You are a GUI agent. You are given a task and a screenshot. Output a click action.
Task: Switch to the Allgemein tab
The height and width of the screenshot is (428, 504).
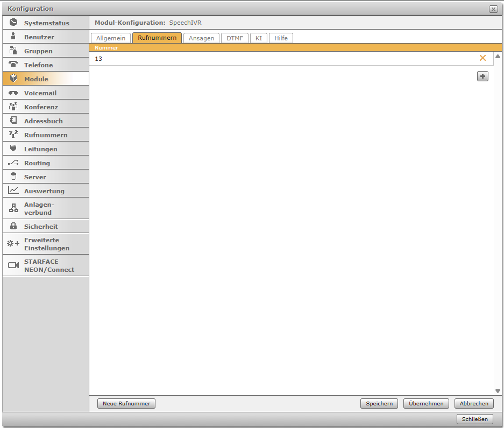111,38
